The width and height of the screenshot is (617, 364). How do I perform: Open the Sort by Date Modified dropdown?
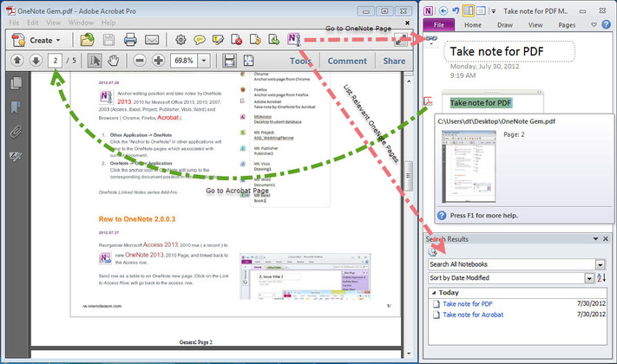pyautogui.click(x=589, y=278)
